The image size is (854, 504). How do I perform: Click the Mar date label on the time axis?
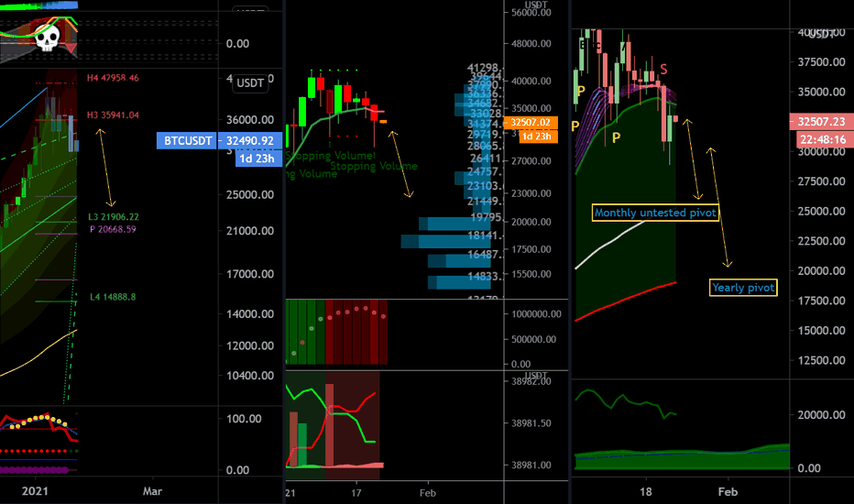[152, 491]
